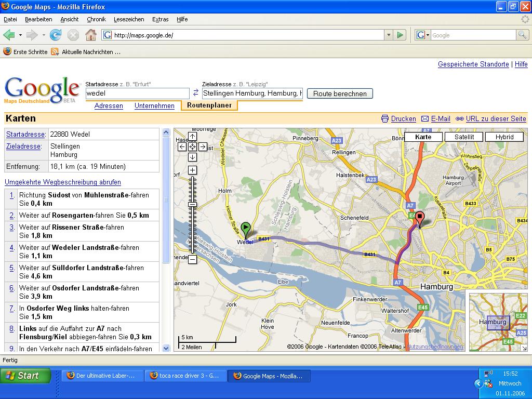Screen dimensions: 532x399
Task: Open the Lesezeichen menu
Action: 129,19
